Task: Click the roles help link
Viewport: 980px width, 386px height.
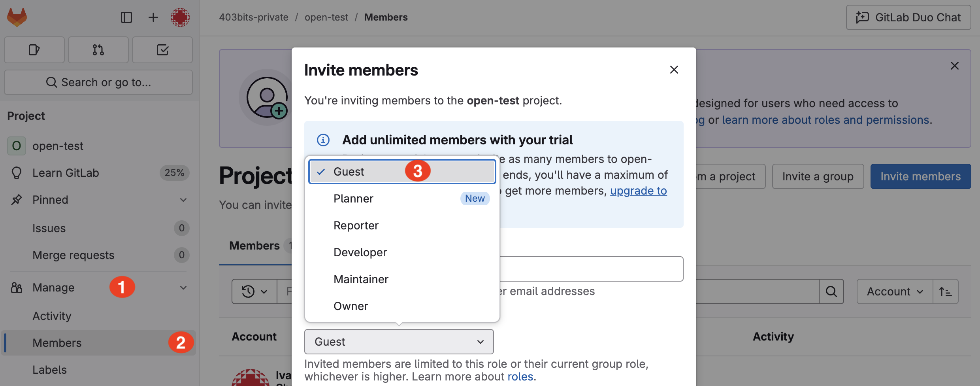Action: click(520, 377)
